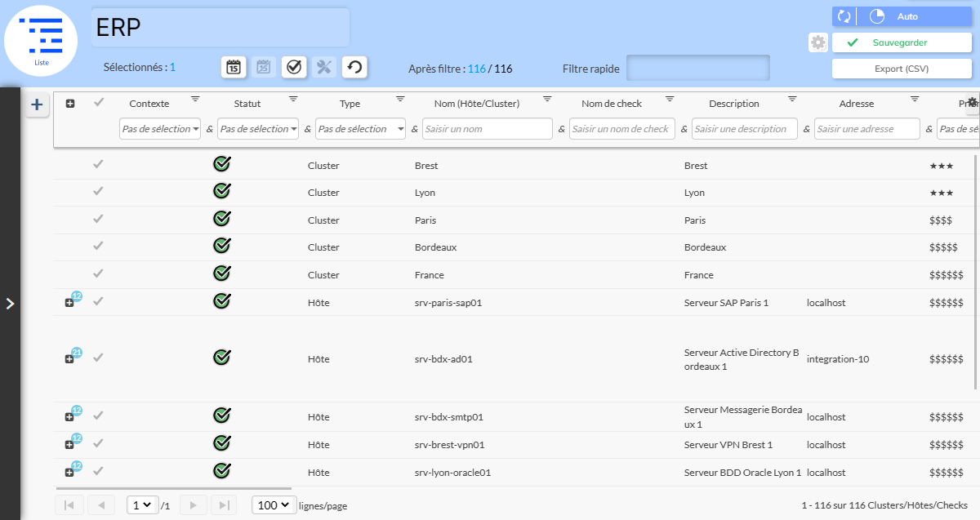
Task: Open the Type filter dropdown
Action: click(x=361, y=129)
